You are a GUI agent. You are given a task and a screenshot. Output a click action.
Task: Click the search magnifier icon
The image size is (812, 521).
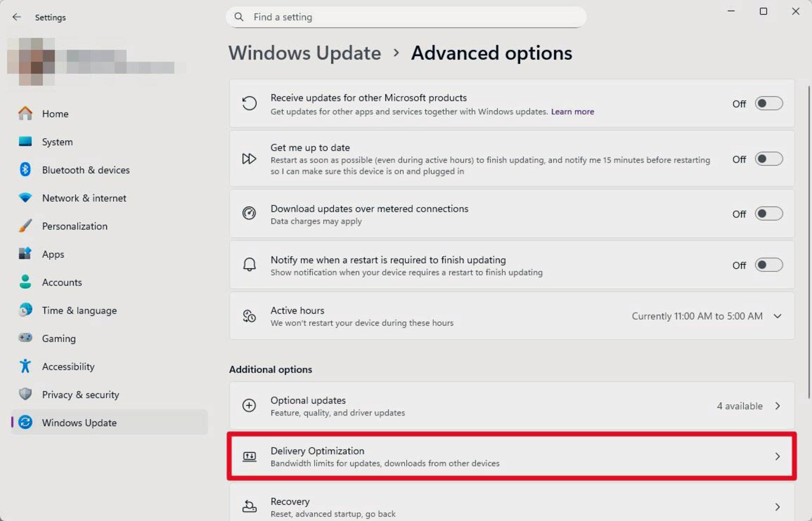pyautogui.click(x=239, y=17)
